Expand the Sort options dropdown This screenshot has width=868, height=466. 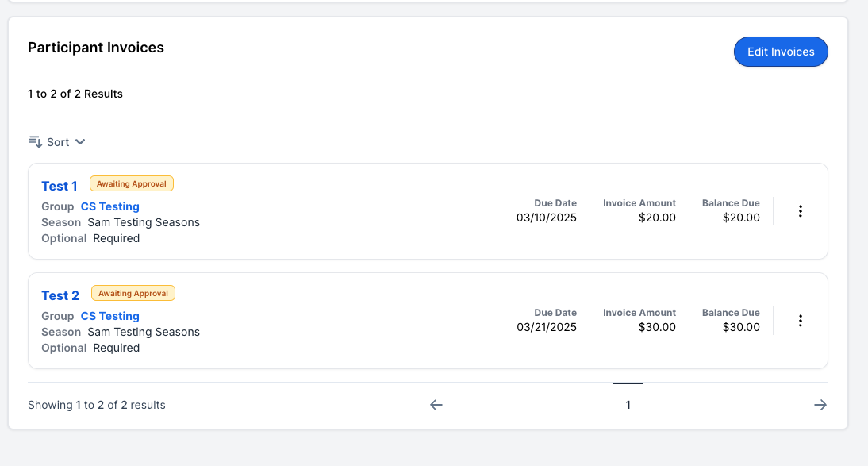point(57,141)
